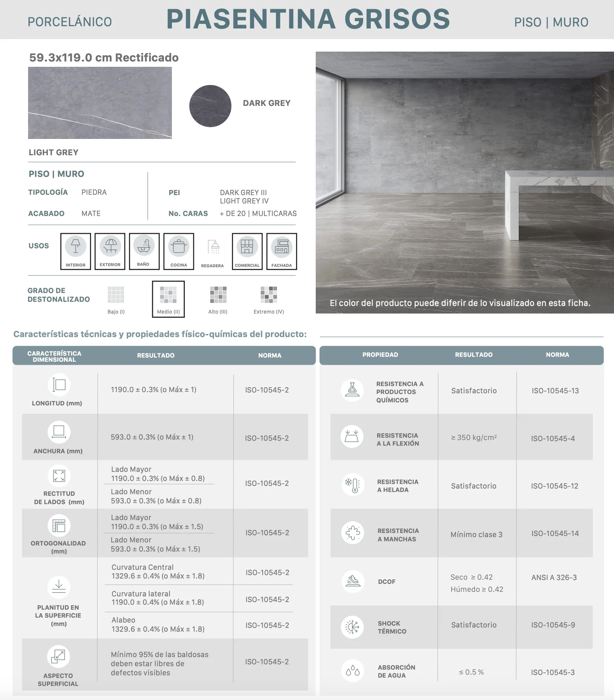Click the Característica Dimensional column header
The height and width of the screenshot is (700, 614).
pyautogui.click(x=54, y=356)
